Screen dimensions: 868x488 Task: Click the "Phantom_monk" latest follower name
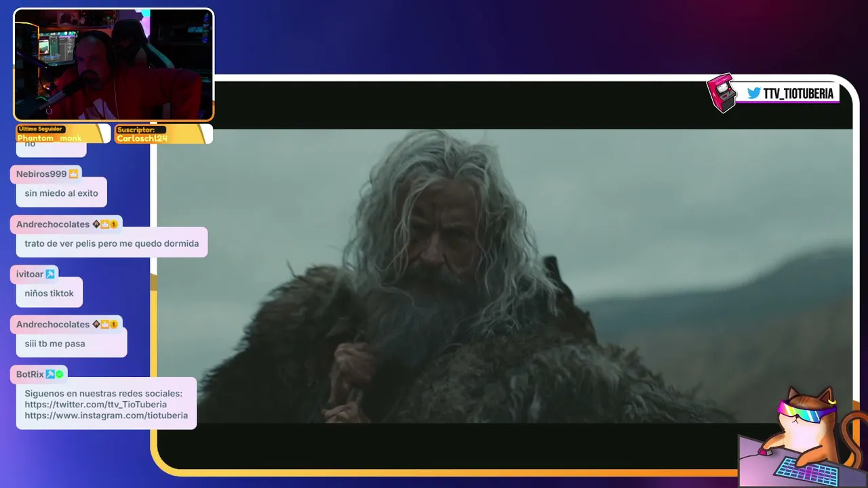click(50, 138)
